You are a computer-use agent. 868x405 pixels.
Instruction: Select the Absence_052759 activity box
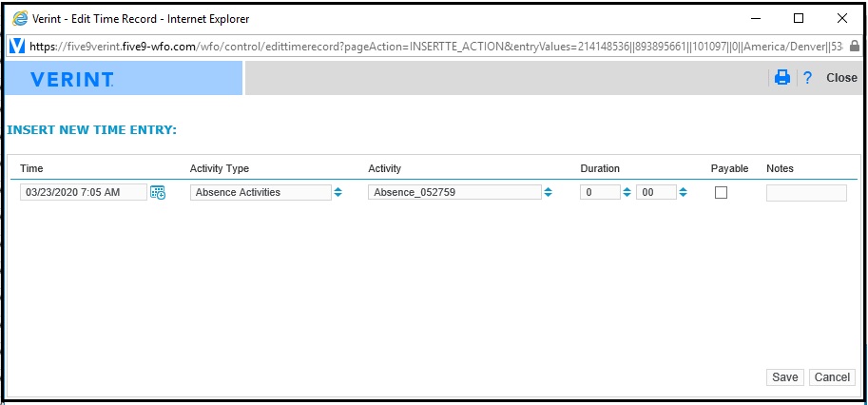[x=454, y=193]
